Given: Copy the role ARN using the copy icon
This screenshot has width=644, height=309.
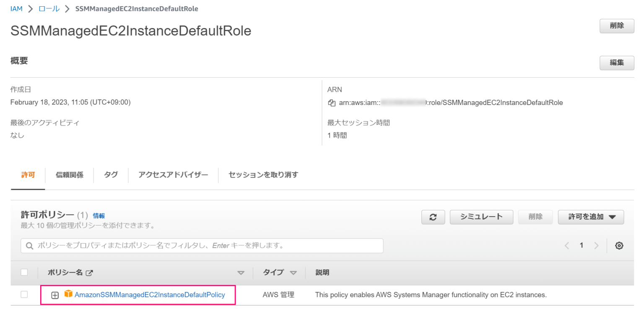Looking at the screenshot, I should pos(332,102).
